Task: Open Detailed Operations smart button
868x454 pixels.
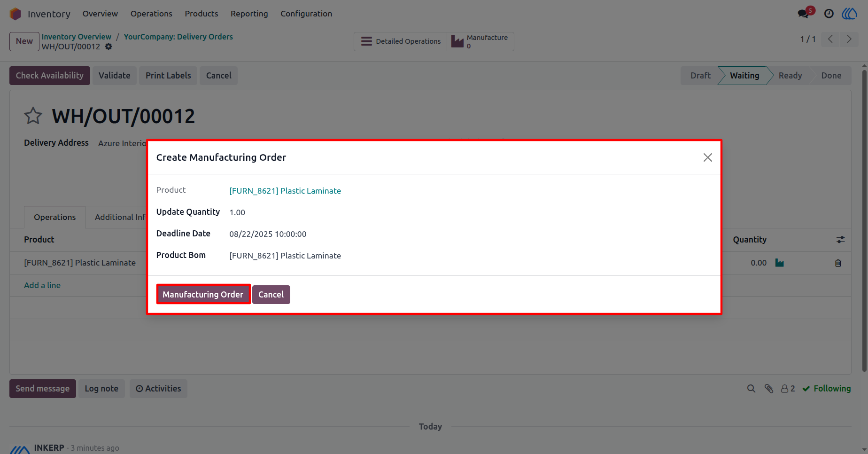Action: [400, 41]
